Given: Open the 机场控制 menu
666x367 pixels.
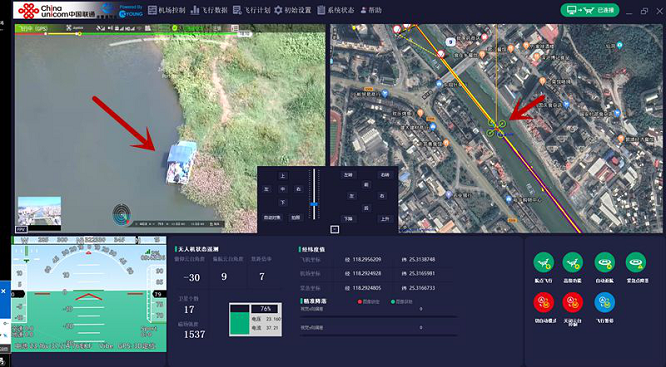Looking at the screenshot, I should point(166,10).
